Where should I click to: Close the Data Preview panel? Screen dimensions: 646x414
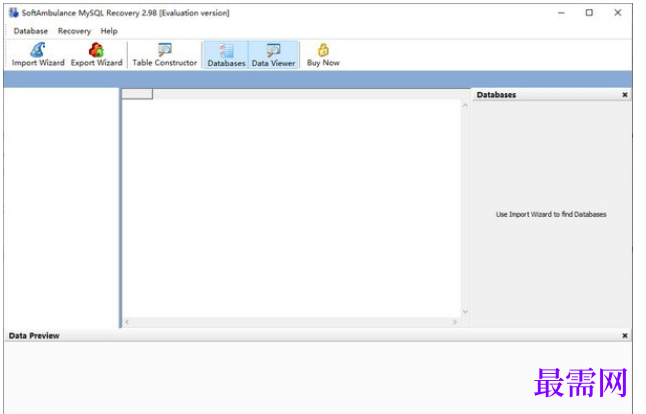(625, 336)
